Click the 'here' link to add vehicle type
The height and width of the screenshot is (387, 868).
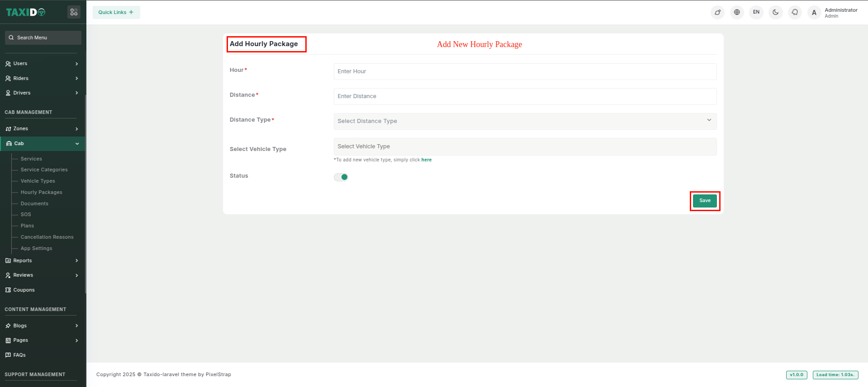coord(426,160)
